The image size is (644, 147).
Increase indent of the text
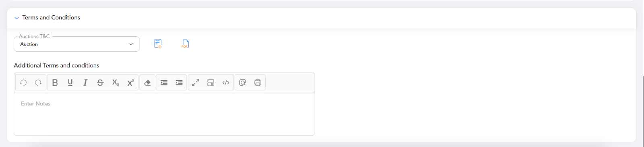[179, 83]
